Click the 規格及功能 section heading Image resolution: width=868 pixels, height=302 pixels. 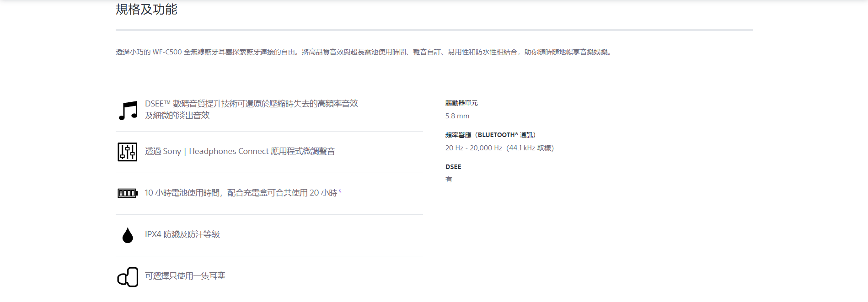point(146,9)
